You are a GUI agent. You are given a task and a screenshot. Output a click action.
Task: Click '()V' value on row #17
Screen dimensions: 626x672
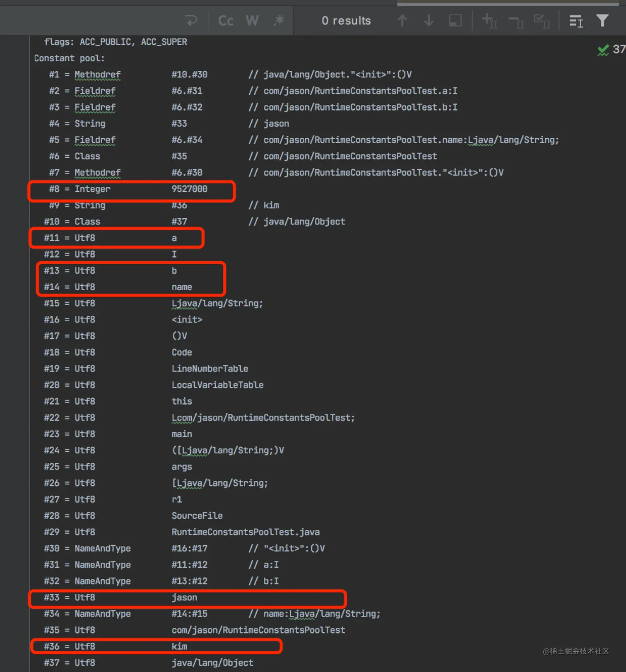(x=179, y=336)
